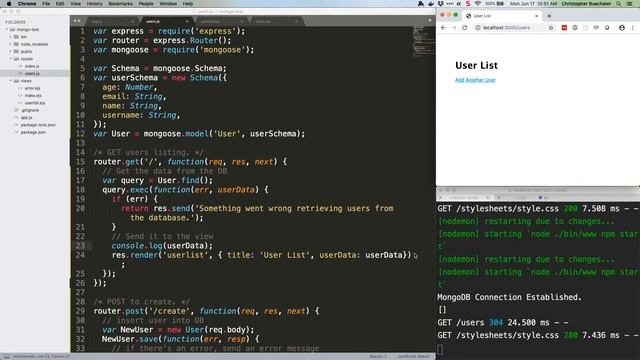640x360 pixels.
Task: Collapse the routes folder
Action: (x=11, y=59)
